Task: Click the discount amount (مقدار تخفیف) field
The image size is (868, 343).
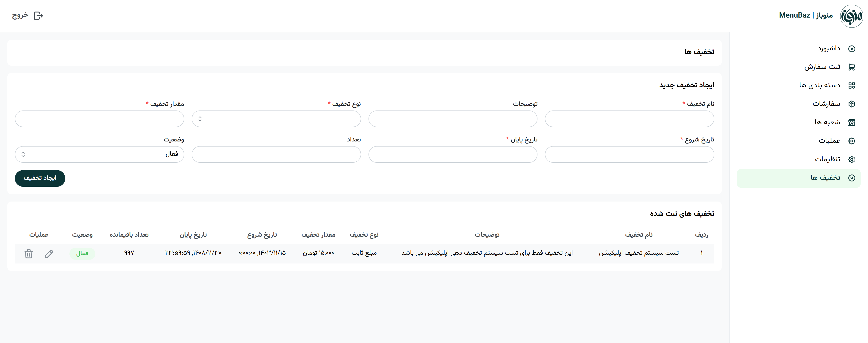Action: click(x=99, y=119)
